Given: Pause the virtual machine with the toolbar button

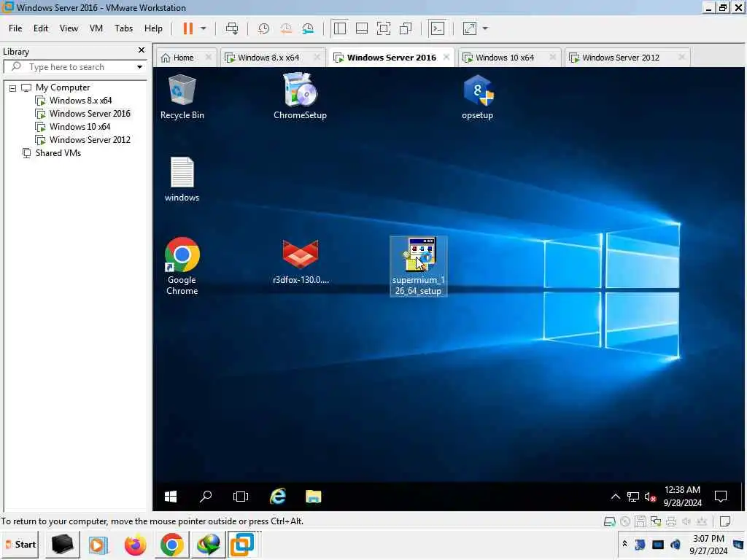Looking at the screenshot, I should pos(188,28).
